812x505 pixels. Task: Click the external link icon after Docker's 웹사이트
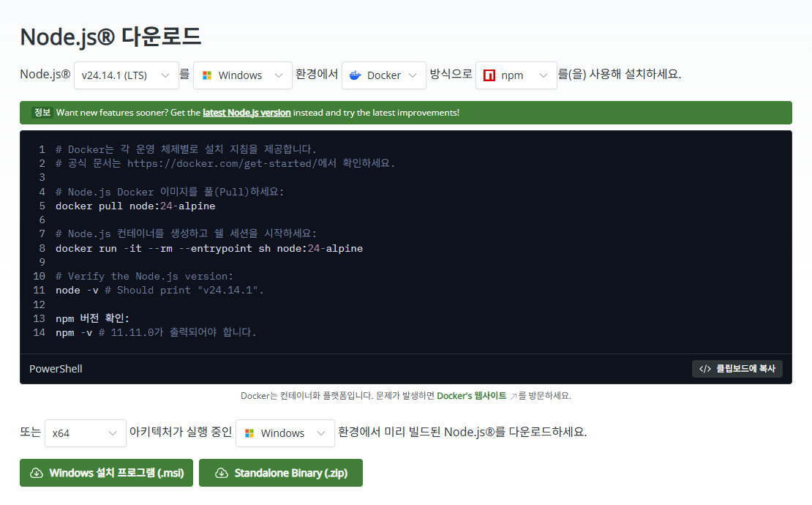(512, 395)
